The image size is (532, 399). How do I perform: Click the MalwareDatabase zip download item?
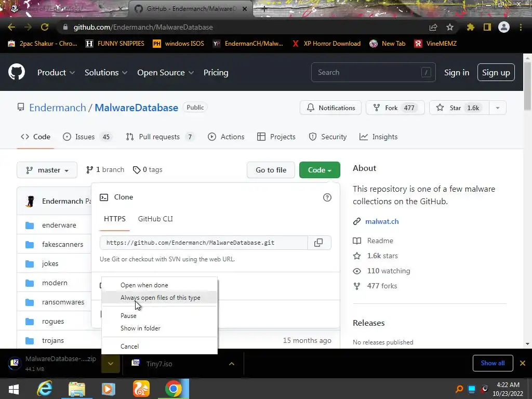click(54, 363)
